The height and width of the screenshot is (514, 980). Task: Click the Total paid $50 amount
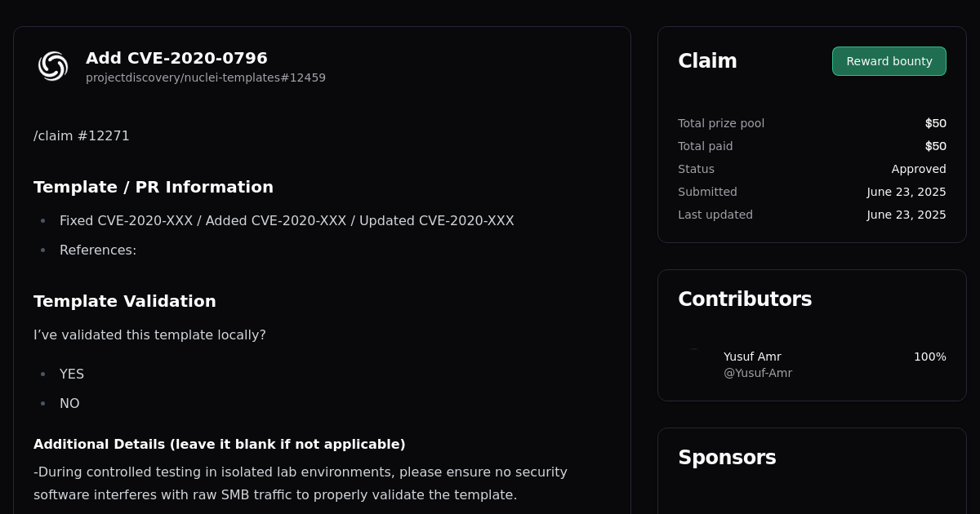coord(936,146)
